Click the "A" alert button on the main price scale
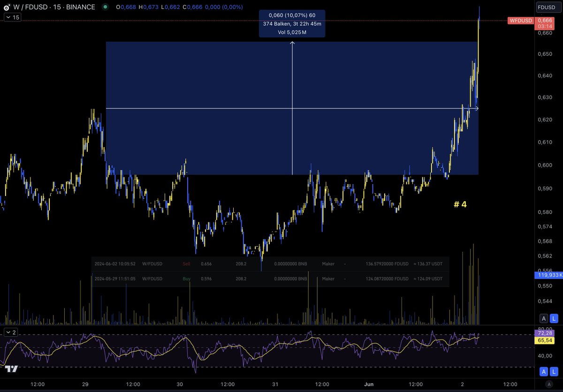Screen dimensions: 563x392 click(543, 318)
